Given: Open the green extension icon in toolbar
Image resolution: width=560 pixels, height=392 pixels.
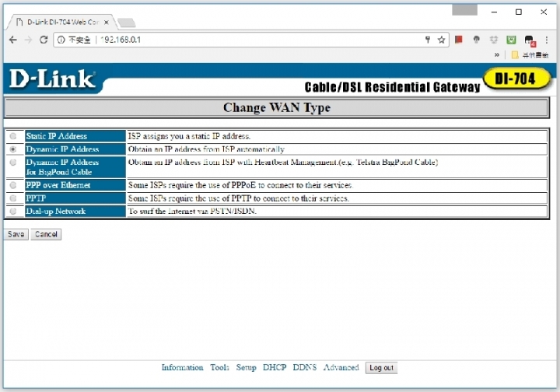Looking at the screenshot, I should (x=511, y=40).
